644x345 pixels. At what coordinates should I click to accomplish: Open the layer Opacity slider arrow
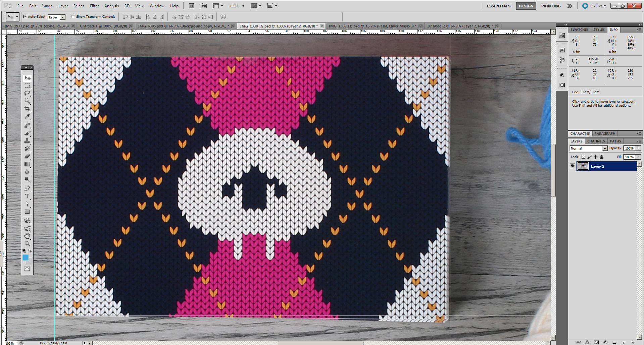638,148
